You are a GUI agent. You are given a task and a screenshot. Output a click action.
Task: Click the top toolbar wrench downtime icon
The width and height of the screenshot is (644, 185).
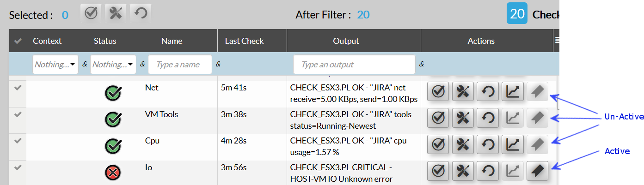click(x=116, y=13)
